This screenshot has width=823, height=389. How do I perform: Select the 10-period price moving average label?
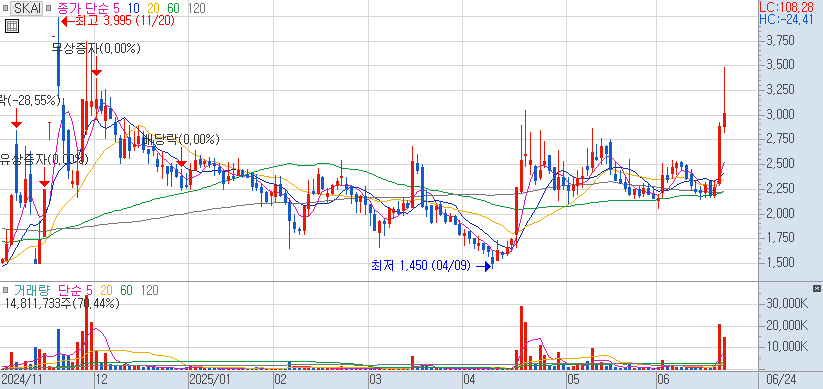click(133, 8)
